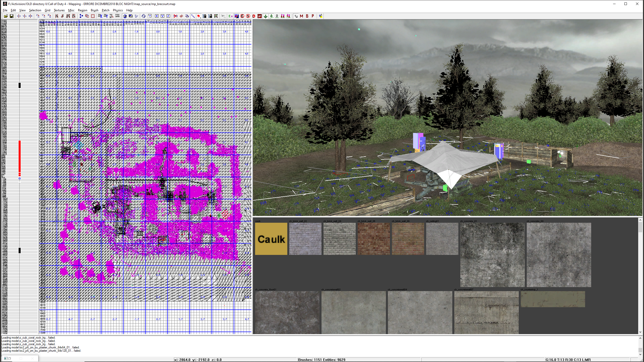Screen dimensions: 644x362
Task: Open the Patch menu
Action: tap(106, 10)
